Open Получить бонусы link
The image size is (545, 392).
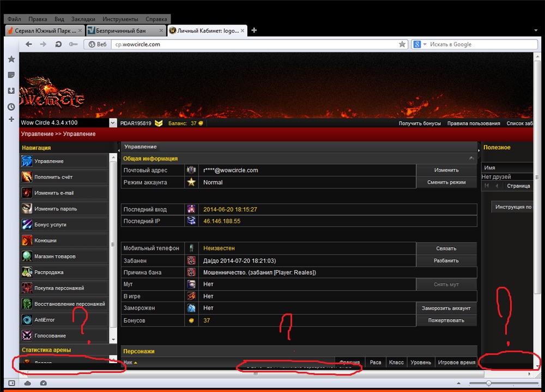point(420,123)
